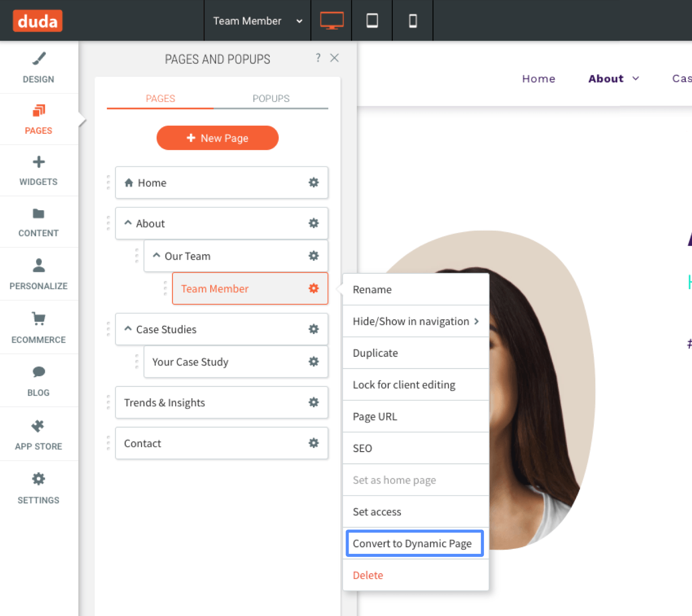692x616 pixels.
Task: Select the Your Case Study page row
Action: (x=236, y=361)
